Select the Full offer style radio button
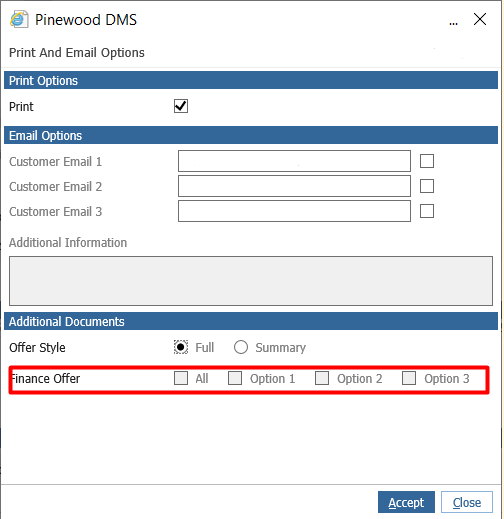 click(x=181, y=347)
